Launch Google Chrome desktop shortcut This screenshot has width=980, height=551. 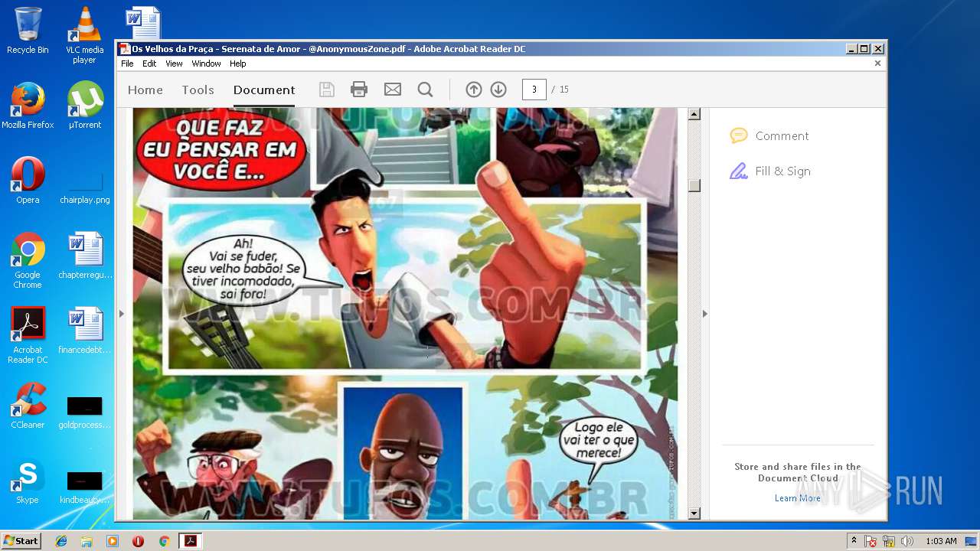pyautogui.click(x=28, y=260)
